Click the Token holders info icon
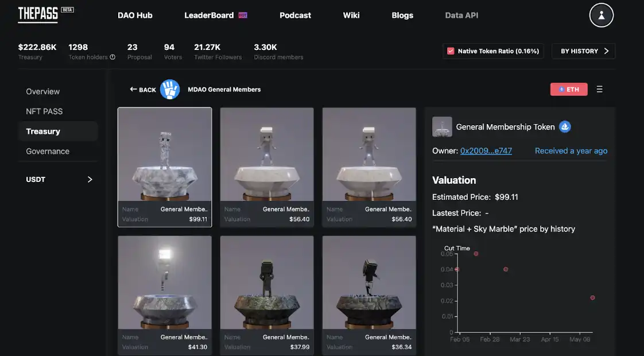The height and width of the screenshot is (356, 644). point(112,57)
